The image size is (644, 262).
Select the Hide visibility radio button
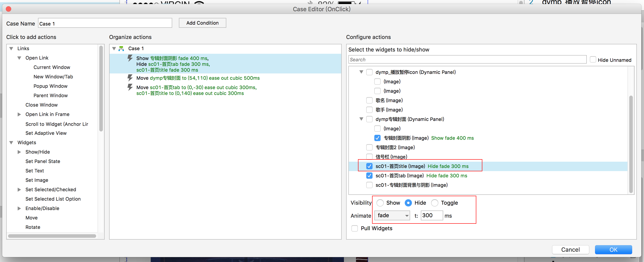[408, 203]
